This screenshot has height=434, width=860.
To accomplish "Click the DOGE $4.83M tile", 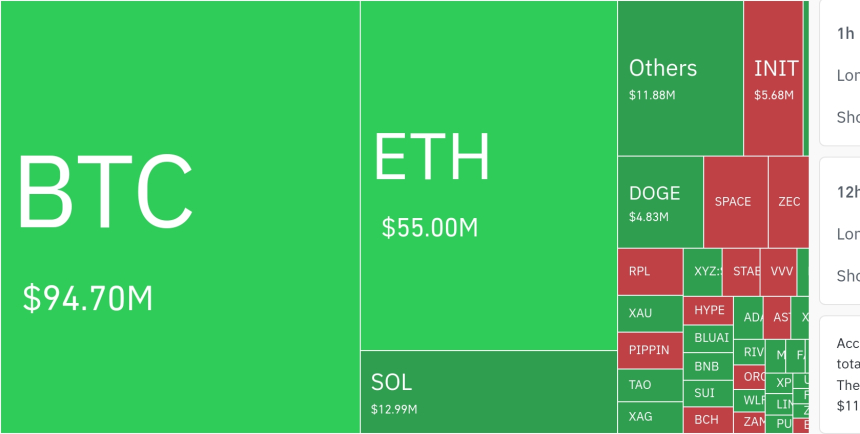I will click(x=660, y=201).
